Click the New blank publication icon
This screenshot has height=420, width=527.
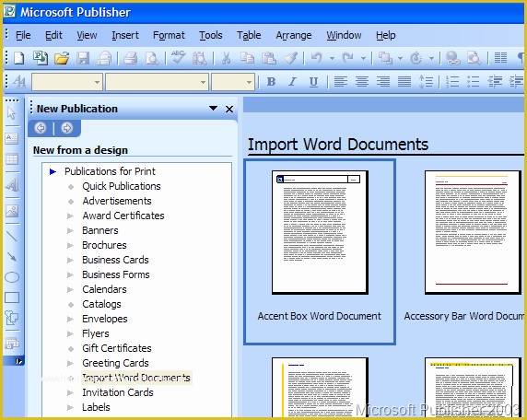(18, 58)
